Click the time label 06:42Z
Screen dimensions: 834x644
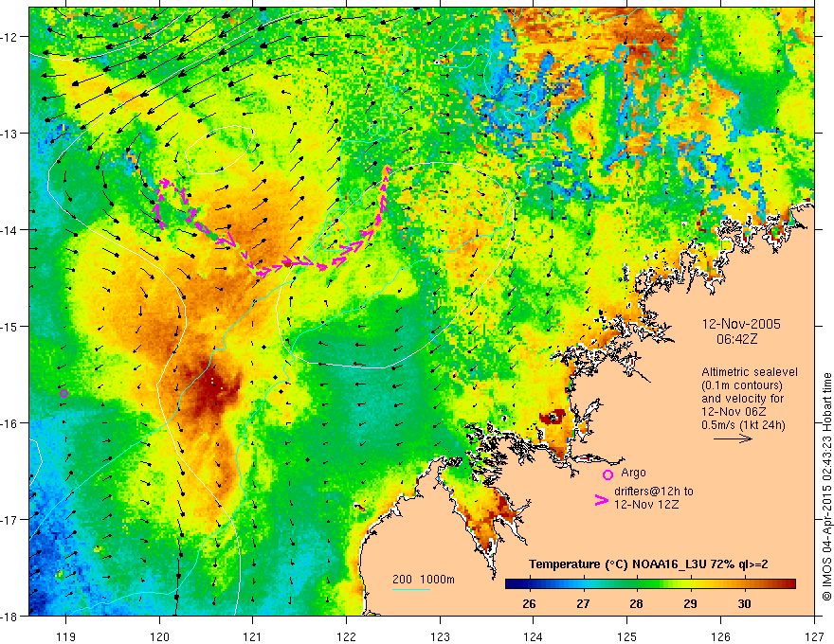(736, 338)
